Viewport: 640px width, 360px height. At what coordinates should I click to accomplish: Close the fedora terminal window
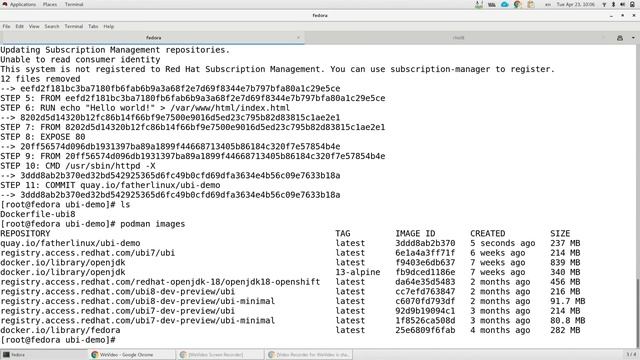[x=634, y=16]
